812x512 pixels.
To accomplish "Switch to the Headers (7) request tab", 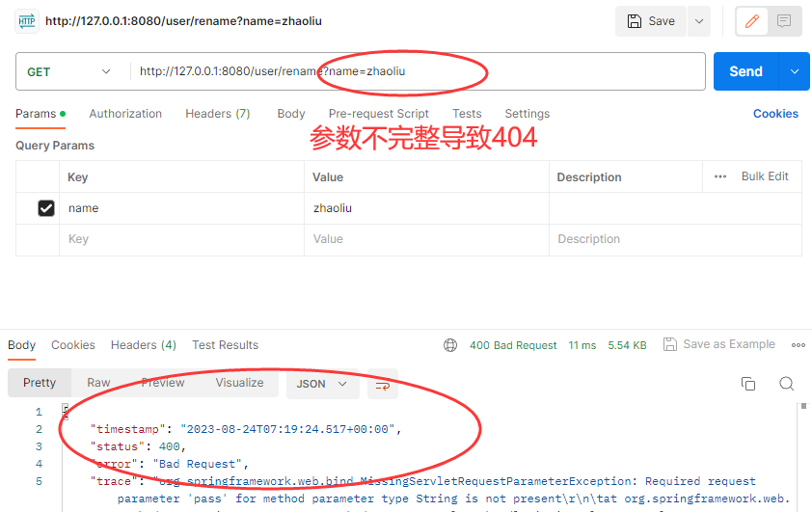I will point(218,114).
